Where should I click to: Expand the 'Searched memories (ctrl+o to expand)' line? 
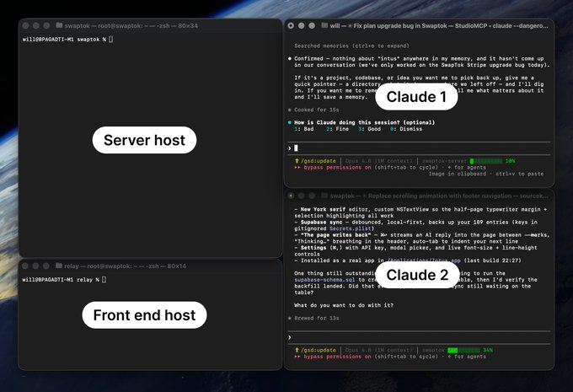(x=351, y=46)
